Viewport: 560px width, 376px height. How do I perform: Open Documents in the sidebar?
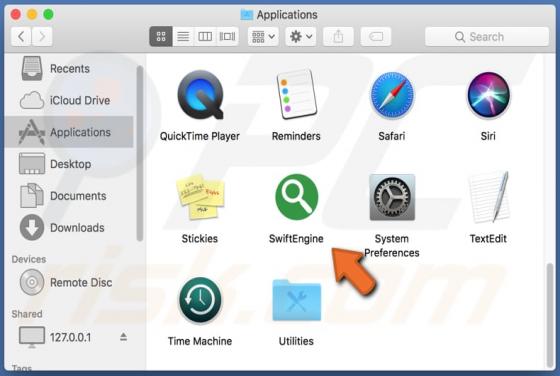pyautogui.click(x=69, y=196)
